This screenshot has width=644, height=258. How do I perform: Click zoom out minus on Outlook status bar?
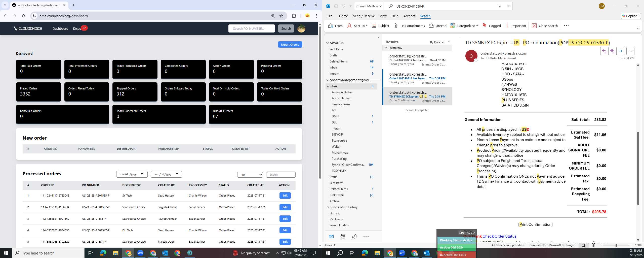point(601,245)
